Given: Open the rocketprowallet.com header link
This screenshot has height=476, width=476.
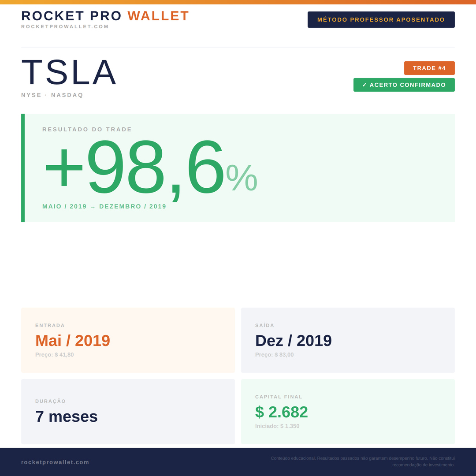Looking at the screenshot, I should coord(65,26).
